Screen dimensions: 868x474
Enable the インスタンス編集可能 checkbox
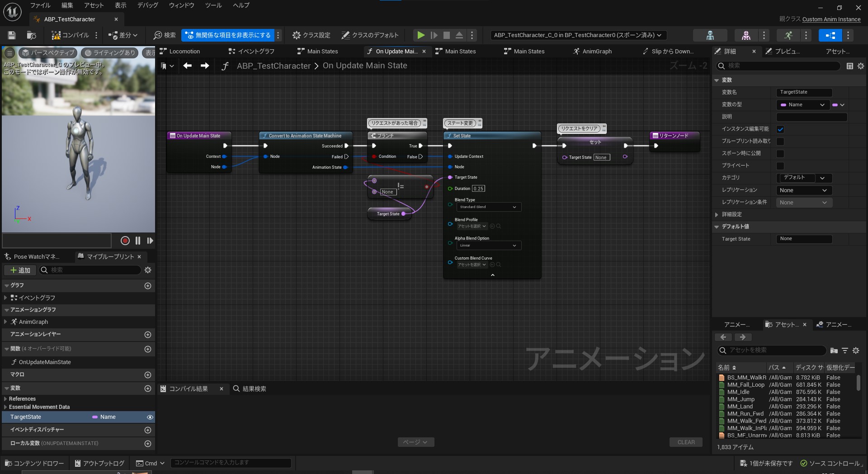coord(780,129)
